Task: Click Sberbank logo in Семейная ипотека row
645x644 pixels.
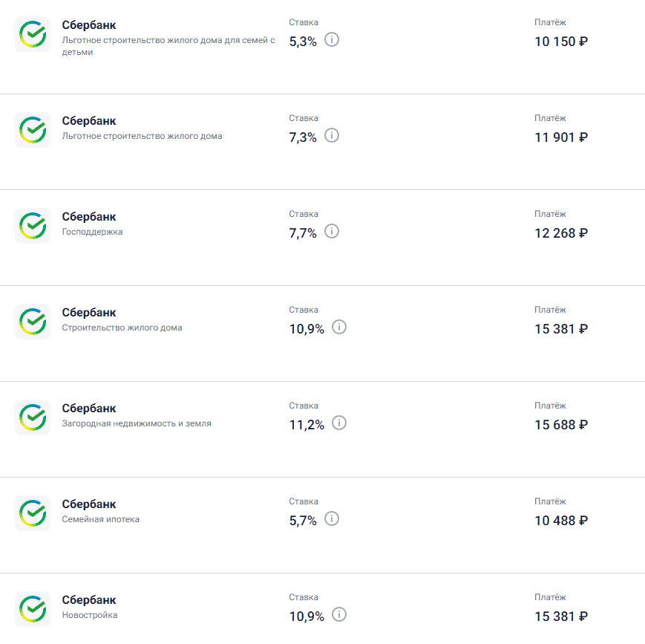Action: [x=33, y=513]
